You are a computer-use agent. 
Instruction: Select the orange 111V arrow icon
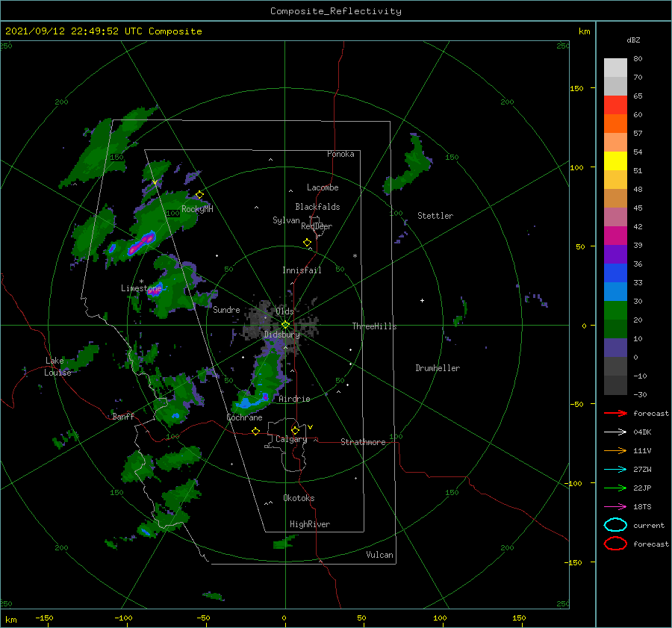click(x=615, y=450)
